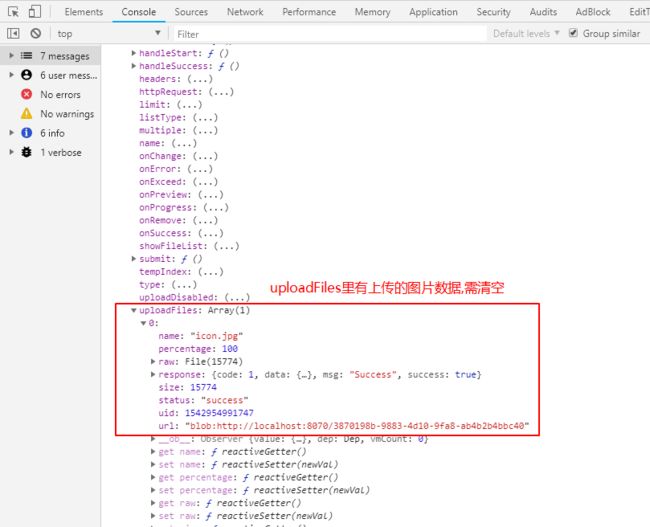The height and width of the screenshot is (527, 650).
Task: Switch to the Sources tab
Action: point(191,12)
